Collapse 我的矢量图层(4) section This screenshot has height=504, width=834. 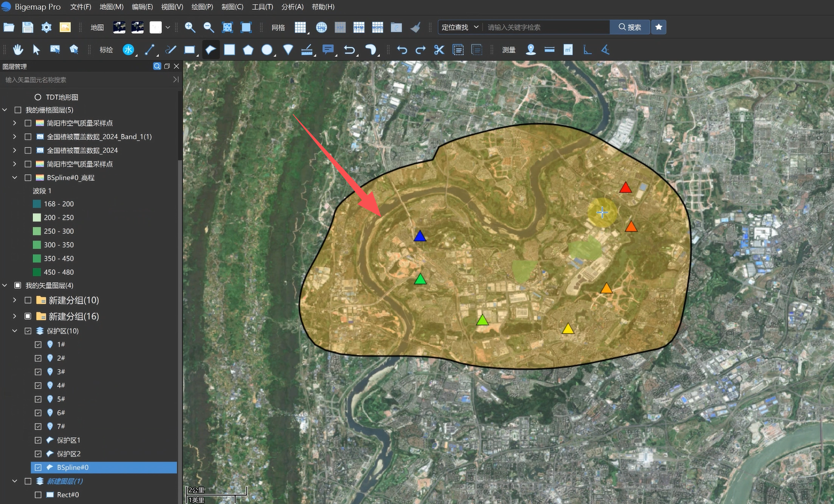pos(5,285)
